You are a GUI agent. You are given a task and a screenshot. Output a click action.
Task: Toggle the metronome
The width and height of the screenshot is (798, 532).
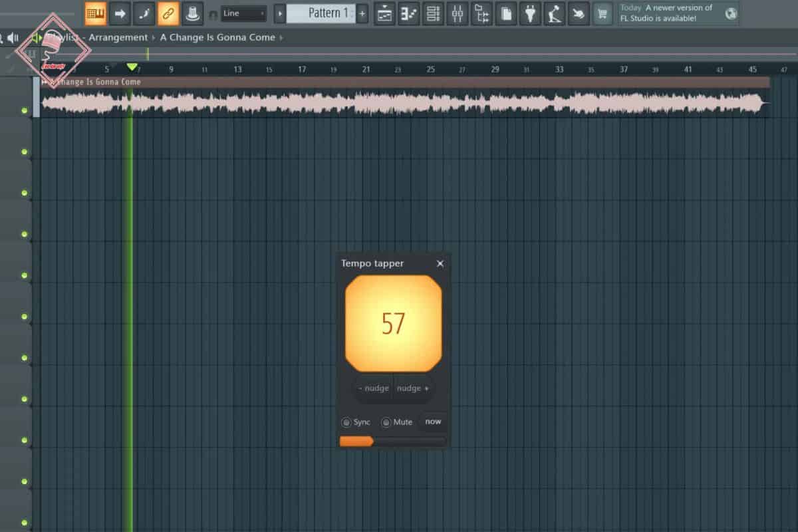192,14
